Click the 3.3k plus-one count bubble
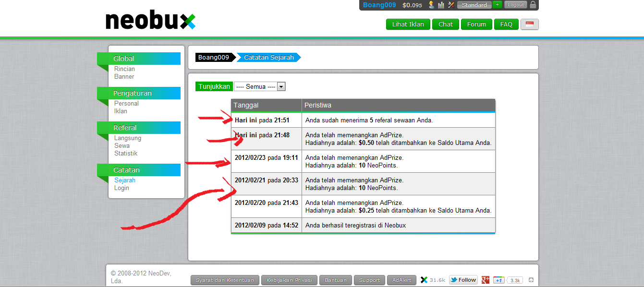The image size is (644, 287). pos(515,280)
